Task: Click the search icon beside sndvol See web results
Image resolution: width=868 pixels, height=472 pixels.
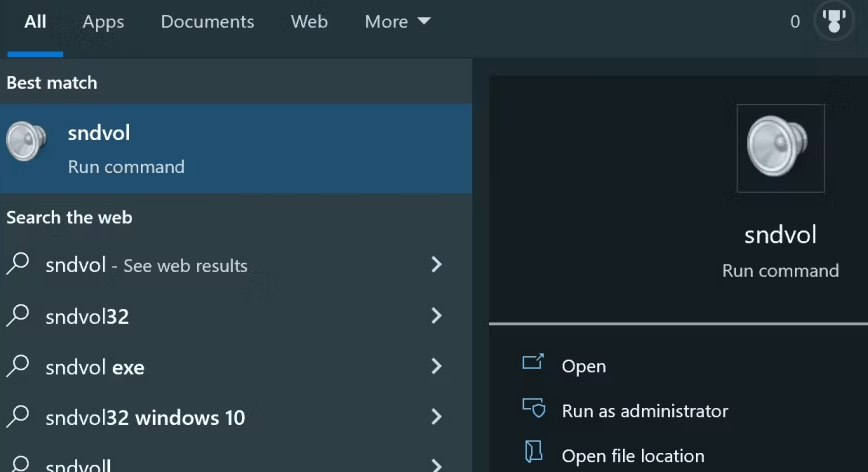Action: tap(18, 263)
